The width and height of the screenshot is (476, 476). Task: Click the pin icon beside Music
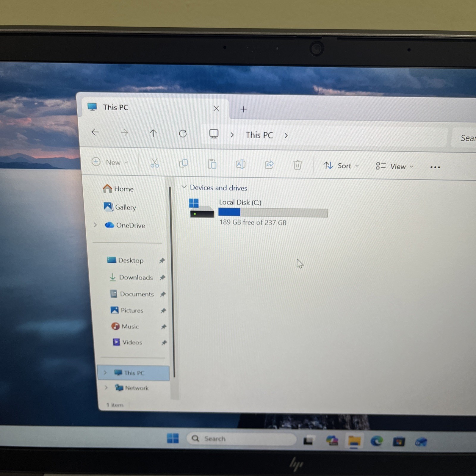(164, 327)
